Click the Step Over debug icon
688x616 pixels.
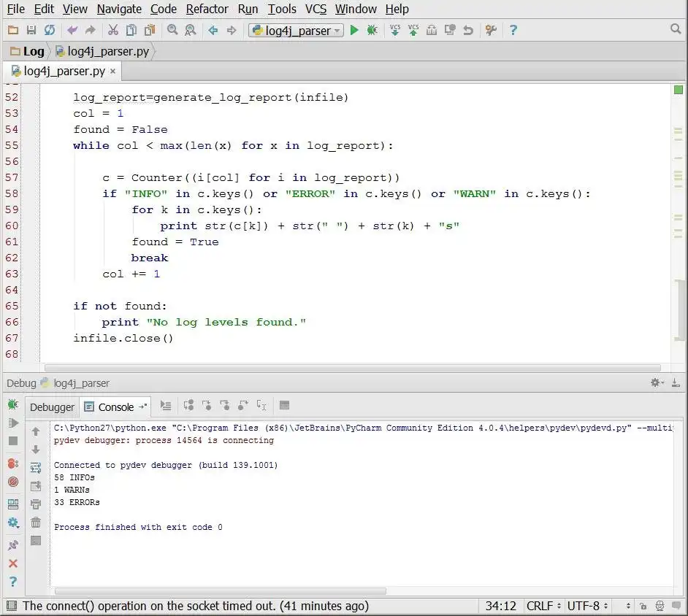188,406
